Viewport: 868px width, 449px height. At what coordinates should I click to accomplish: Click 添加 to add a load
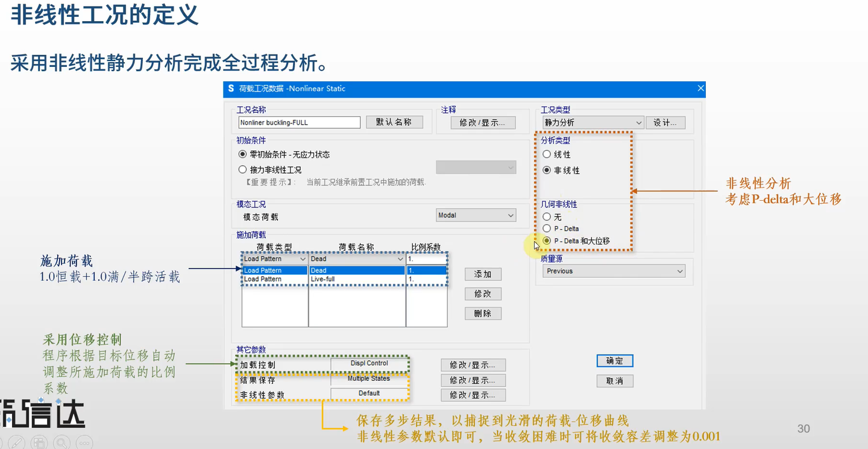click(482, 274)
